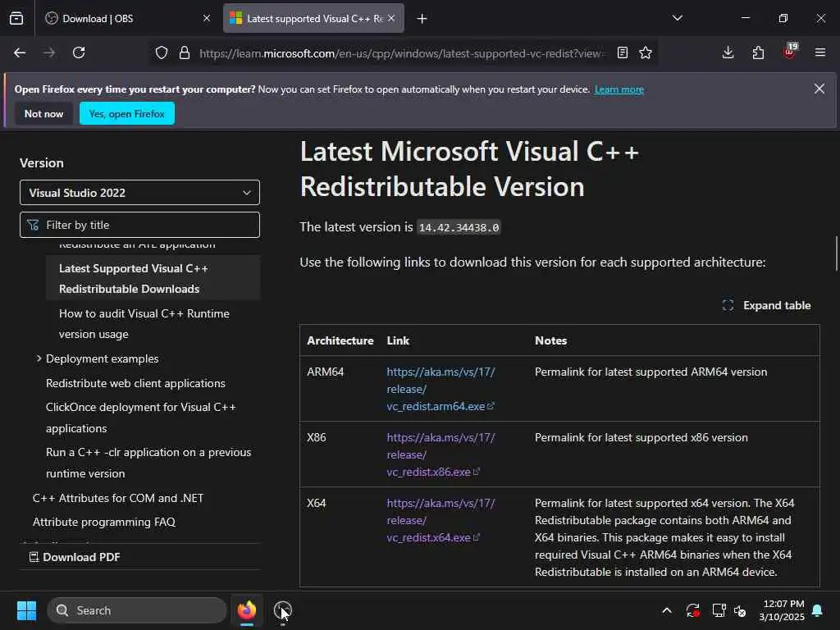
Task: Open the Firefox application menu
Action: click(819, 52)
